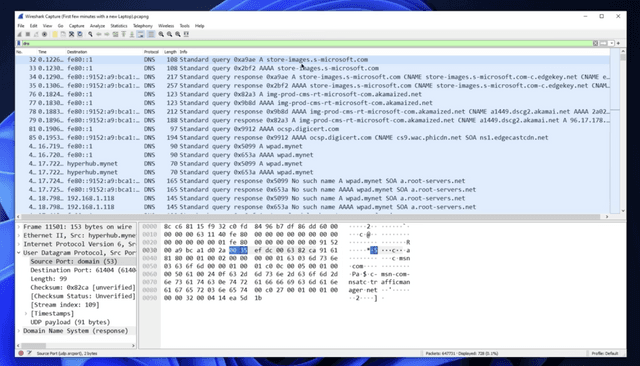The image size is (640, 366).
Task: Open the Statistics menu
Action: click(x=119, y=26)
